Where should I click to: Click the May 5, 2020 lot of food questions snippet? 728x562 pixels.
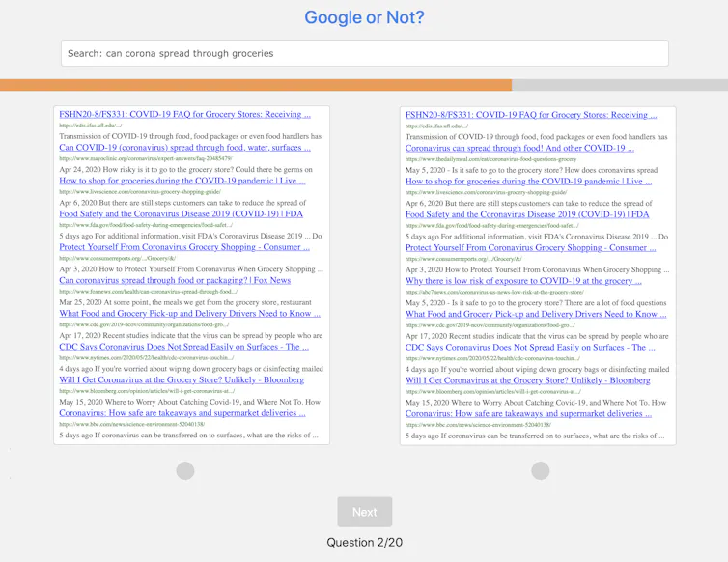pos(536,302)
